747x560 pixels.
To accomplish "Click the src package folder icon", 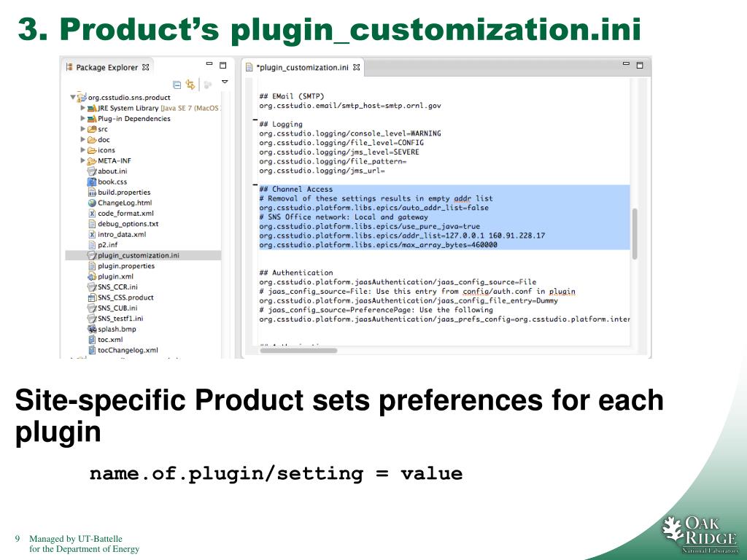I will (x=92, y=128).
